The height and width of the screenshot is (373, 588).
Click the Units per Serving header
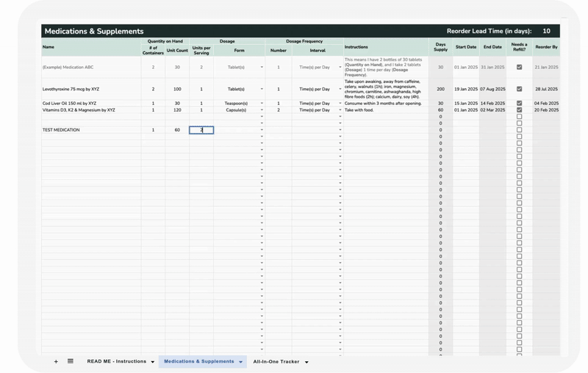click(x=201, y=51)
